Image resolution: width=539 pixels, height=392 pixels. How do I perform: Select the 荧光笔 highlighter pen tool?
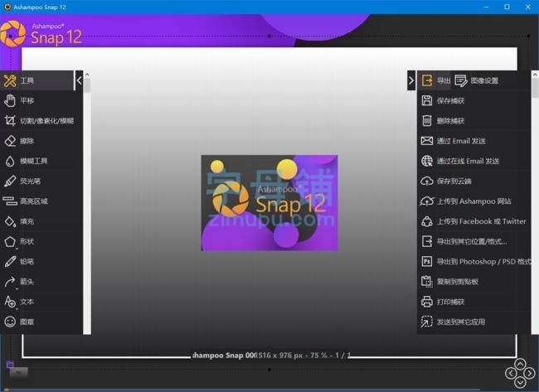tap(37, 181)
